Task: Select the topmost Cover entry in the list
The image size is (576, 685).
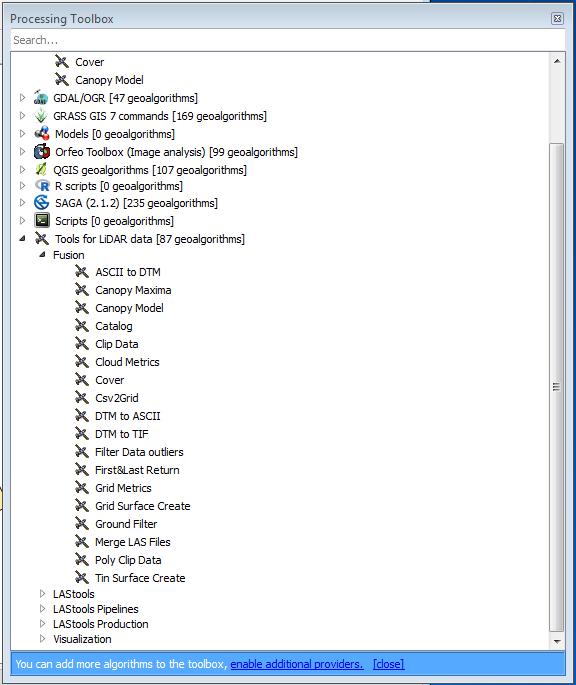Action: point(90,62)
